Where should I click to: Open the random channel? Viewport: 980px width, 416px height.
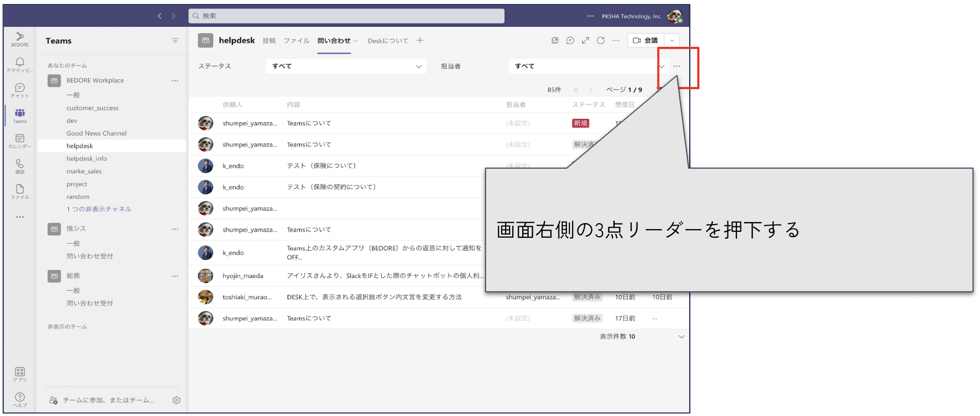78,197
